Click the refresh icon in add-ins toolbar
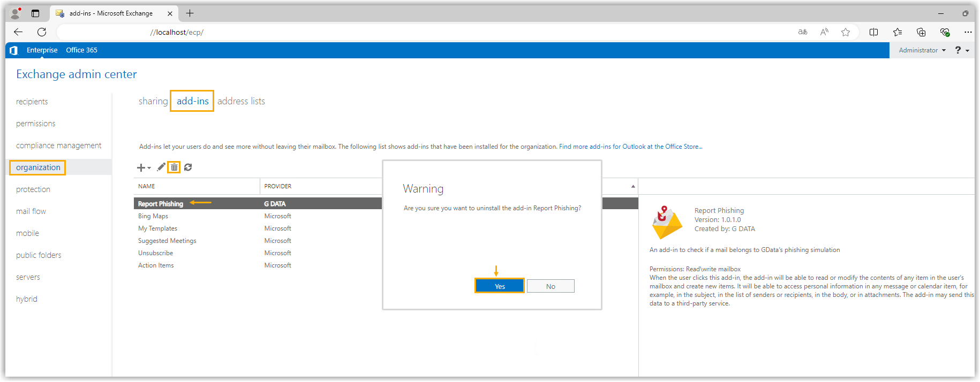 [188, 167]
